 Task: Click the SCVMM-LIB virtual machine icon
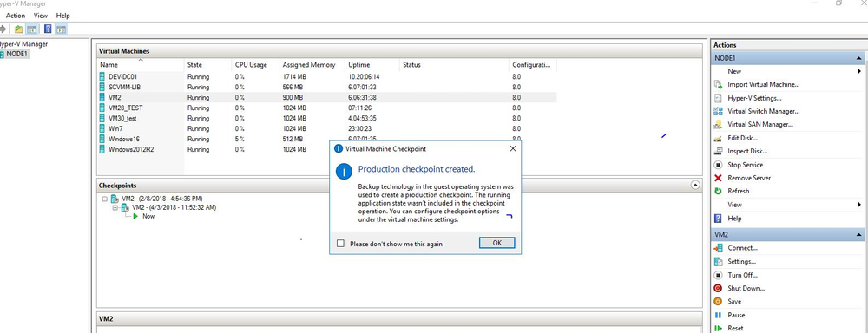[102, 87]
